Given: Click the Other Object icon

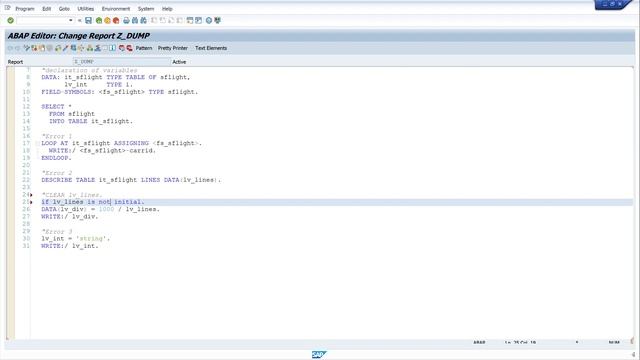Looking at the screenshot, I should tap(42, 48).
